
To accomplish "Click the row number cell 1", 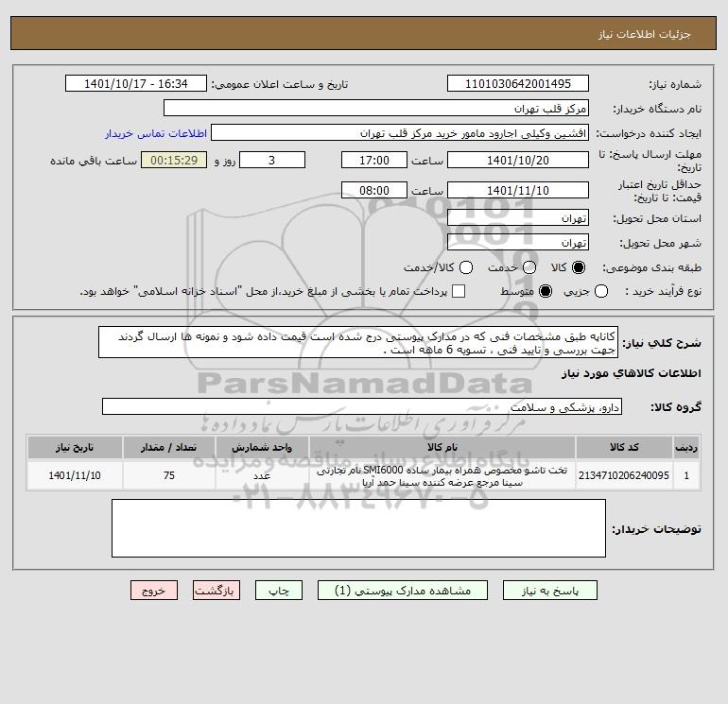I will pos(686,475).
